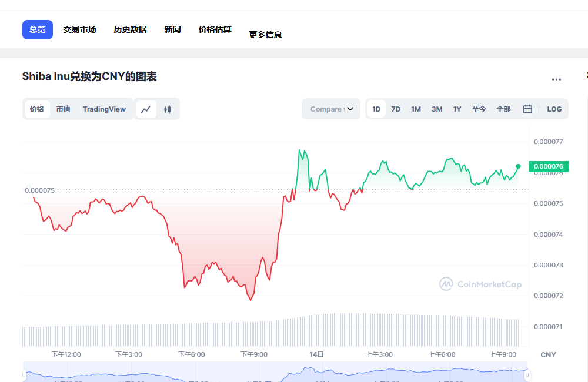Switch chart to 市值 mode
588x382 pixels.
pos(63,109)
